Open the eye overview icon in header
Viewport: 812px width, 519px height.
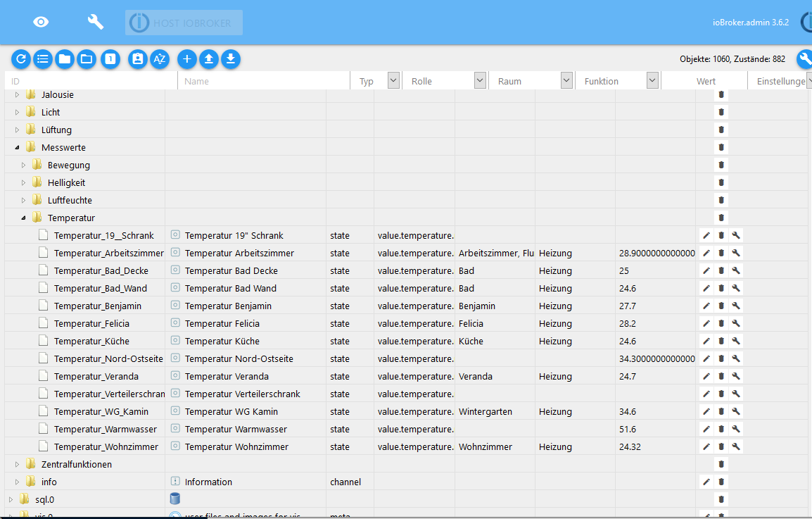pos(41,22)
